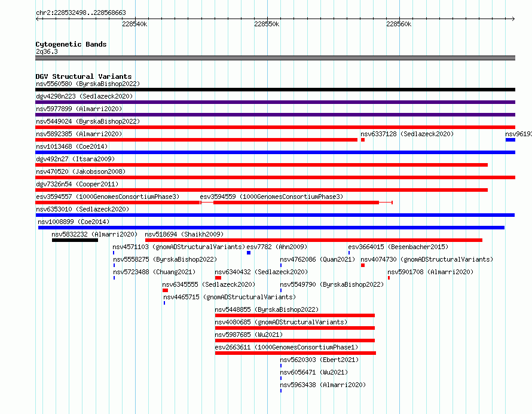Open variant nsv5892385 (Almarri2020)
This screenshot has width=532, height=414.
pos(79,134)
